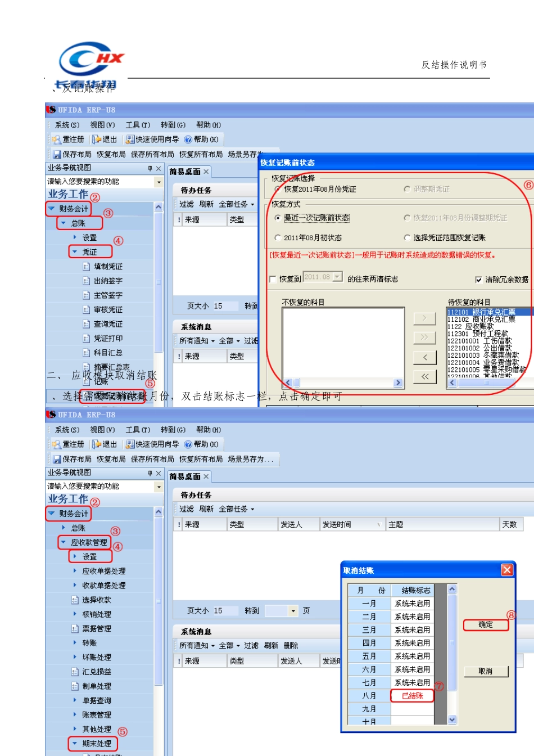Collapse 期末处理 node in lower tree
Screen dimensions: 534x756
point(74,744)
